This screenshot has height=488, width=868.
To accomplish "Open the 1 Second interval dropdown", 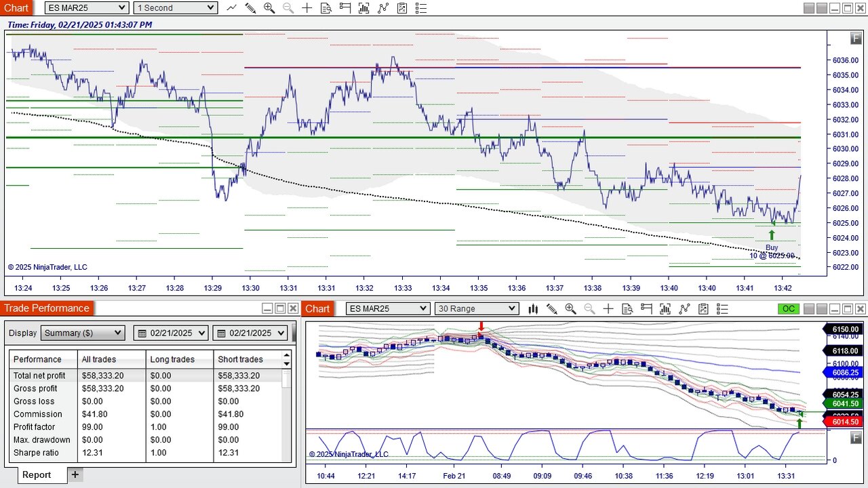I will pos(176,8).
